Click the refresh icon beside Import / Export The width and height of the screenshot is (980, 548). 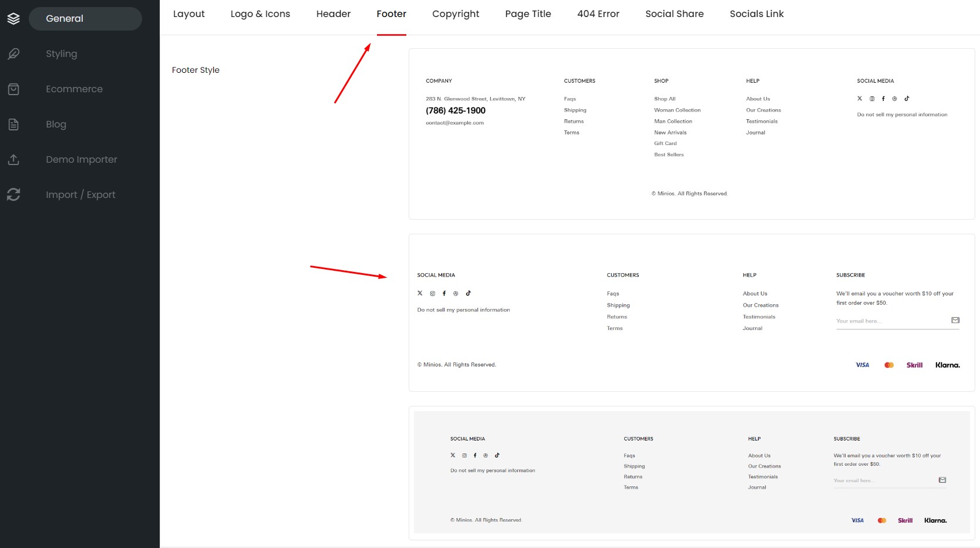(x=14, y=195)
